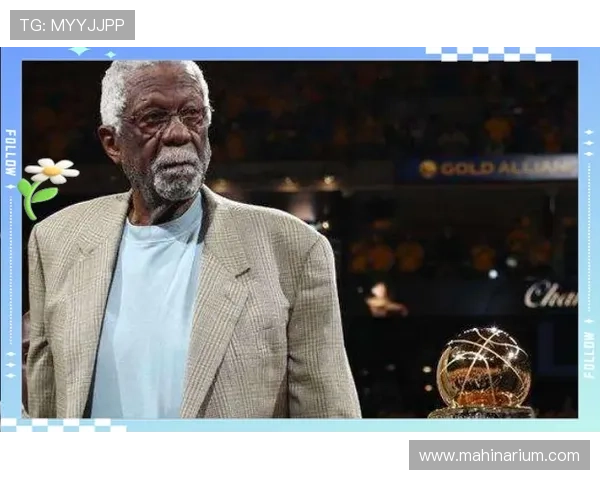Click the golden basketball trophy

[x=483, y=370]
